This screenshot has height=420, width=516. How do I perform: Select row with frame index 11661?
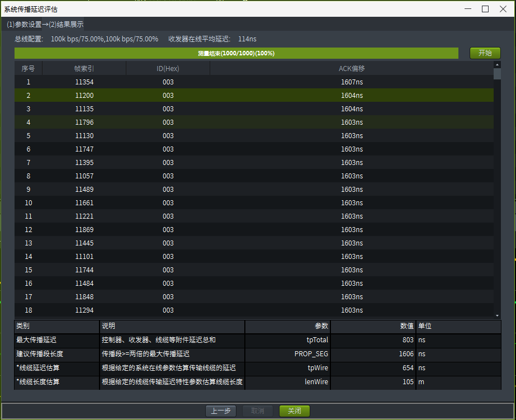pos(254,203)
